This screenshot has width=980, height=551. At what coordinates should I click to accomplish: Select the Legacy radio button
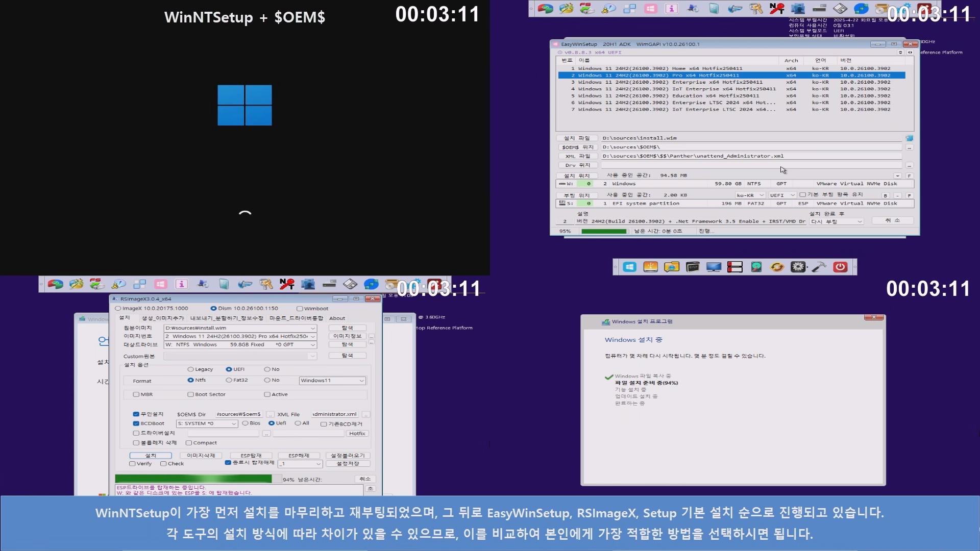[x=190, y=369]
